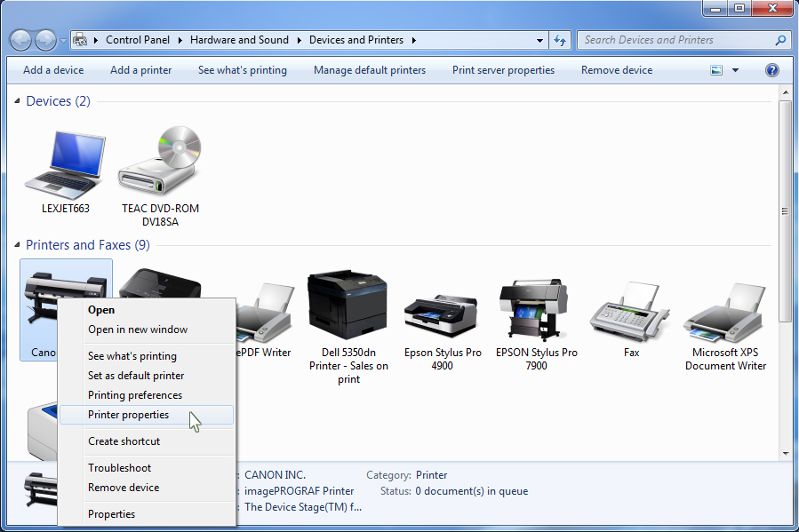Select the Fax device icon

pyautogui.click(x=631, y=313)
